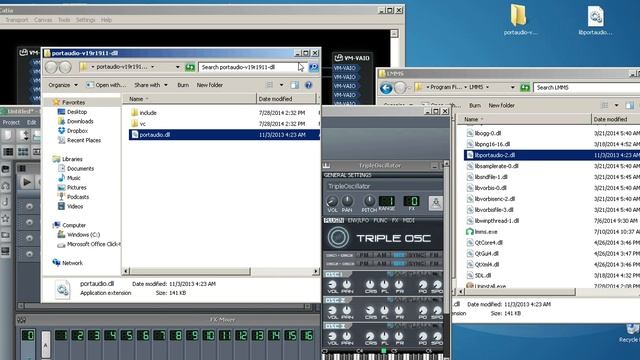The width and height of the screenshot is (640, 360).
Task: Select AM modulation for OSC2+OSC3
Action: pyautogui.click(x=381, y=264)
